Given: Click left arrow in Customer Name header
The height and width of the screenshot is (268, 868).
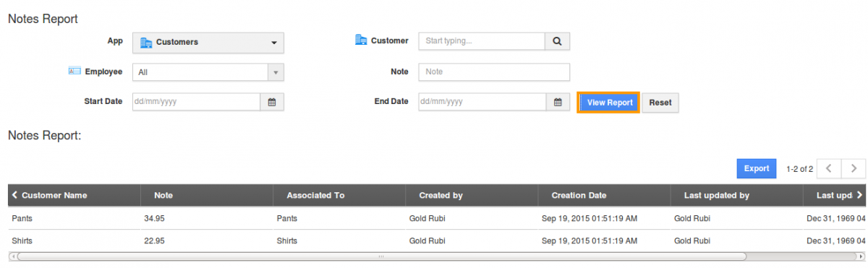Looking at the screenshot, I should [15, 195].
